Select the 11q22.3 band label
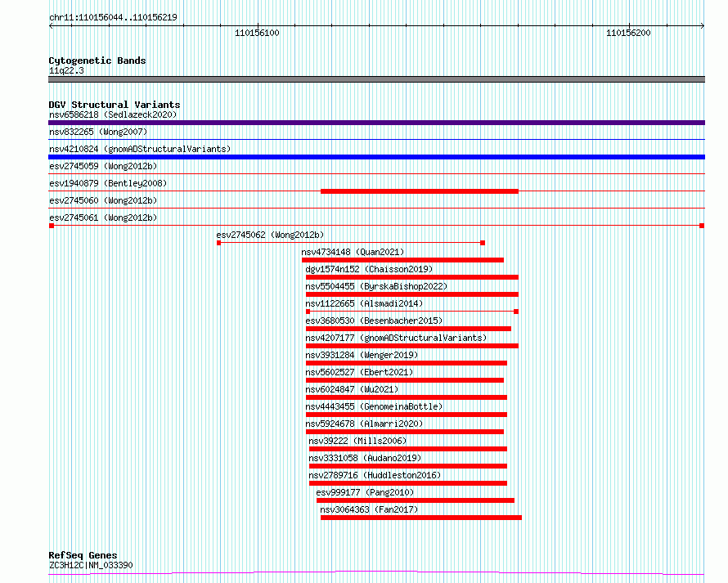Screen dimensions: 728x583 tap(66, 70)
